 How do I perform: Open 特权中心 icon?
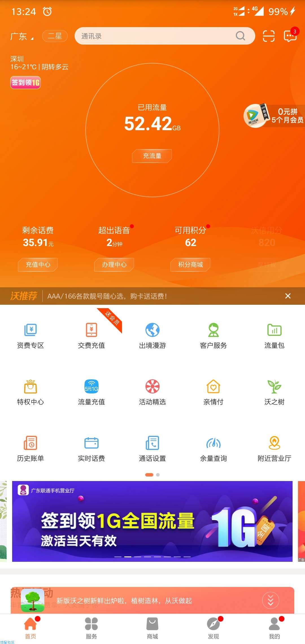tap(30, 386)
